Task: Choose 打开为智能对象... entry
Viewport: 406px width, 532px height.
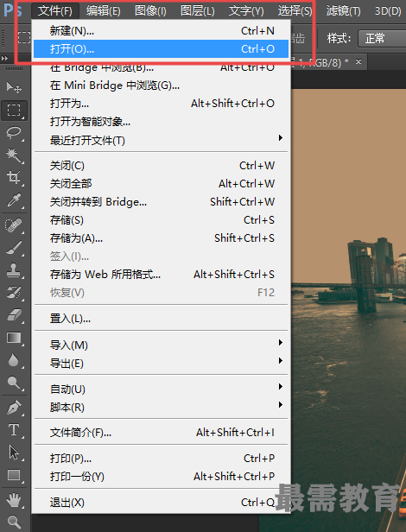Action: click(160, 121)
